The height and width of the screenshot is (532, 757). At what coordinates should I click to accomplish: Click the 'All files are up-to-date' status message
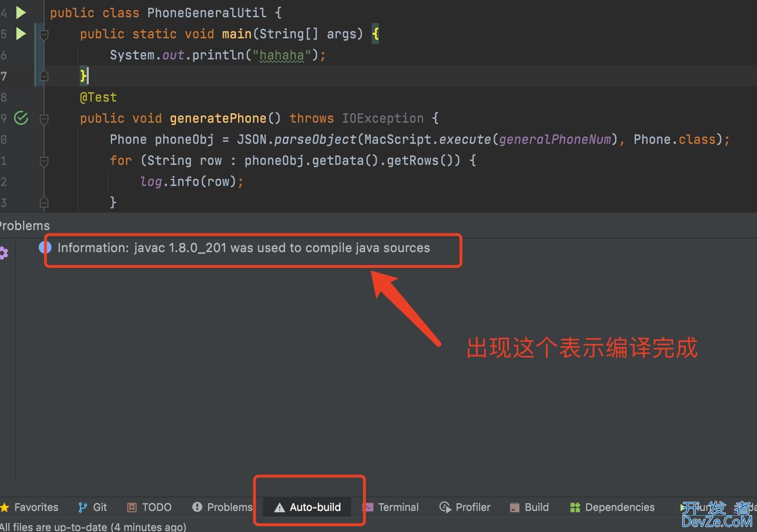coord(93,527)
